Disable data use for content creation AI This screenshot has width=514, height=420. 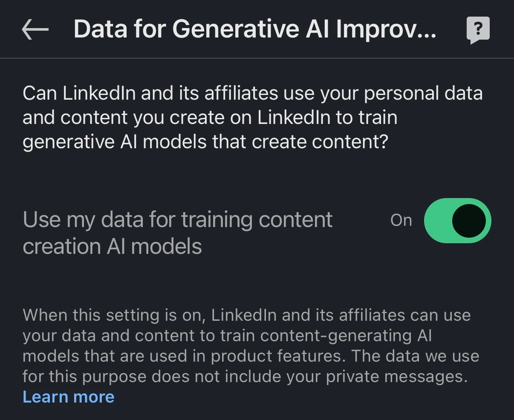point(457,221)
